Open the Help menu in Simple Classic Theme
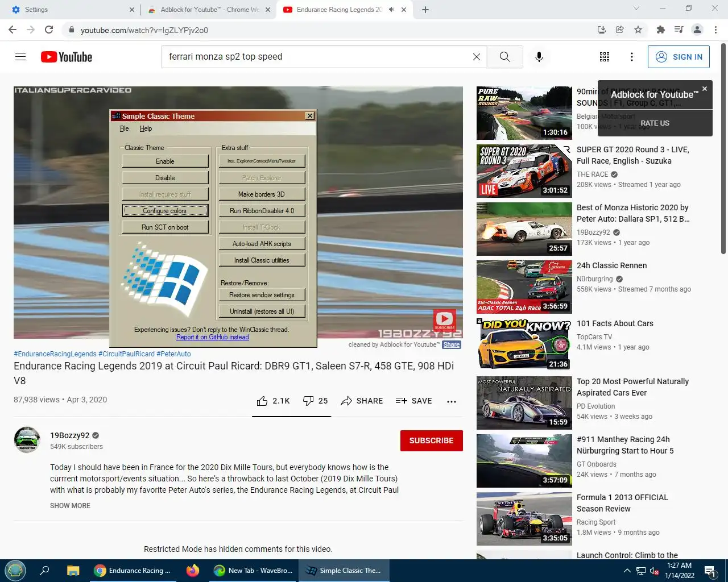 146,128
